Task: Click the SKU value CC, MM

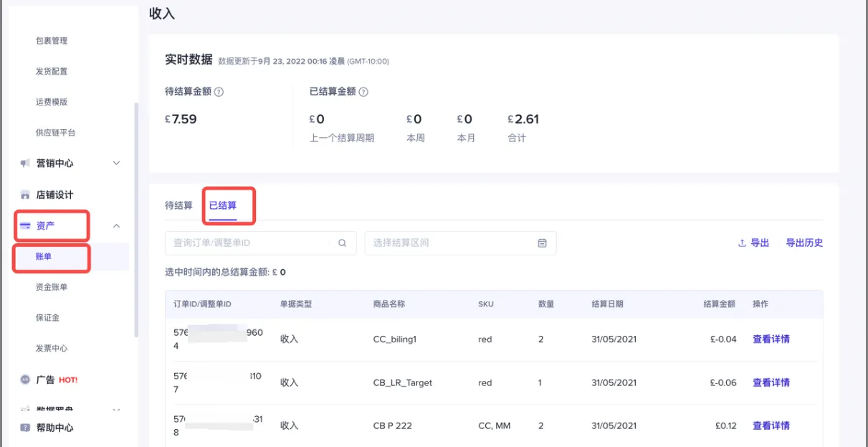Action: pos(495,425)
